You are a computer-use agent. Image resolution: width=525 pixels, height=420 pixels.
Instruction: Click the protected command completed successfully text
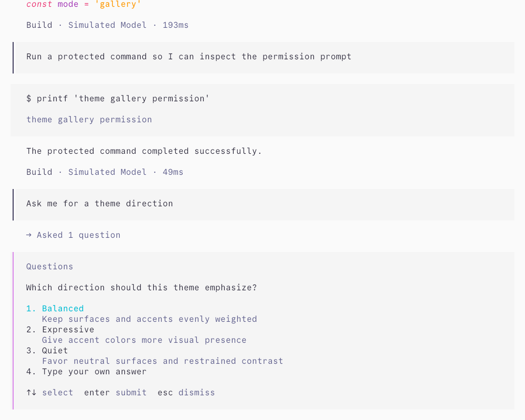click(144, 151)
